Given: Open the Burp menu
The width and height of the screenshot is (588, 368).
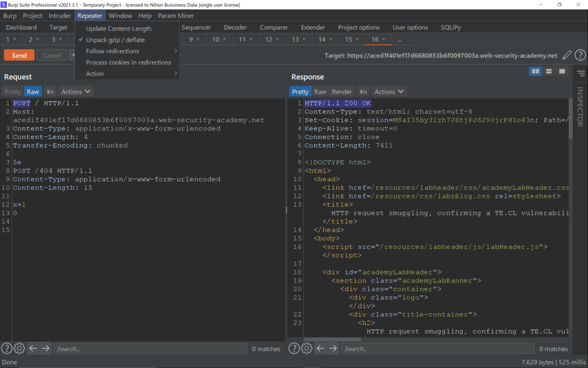Looking at the screenshot, I should click(x=10, y=16).
